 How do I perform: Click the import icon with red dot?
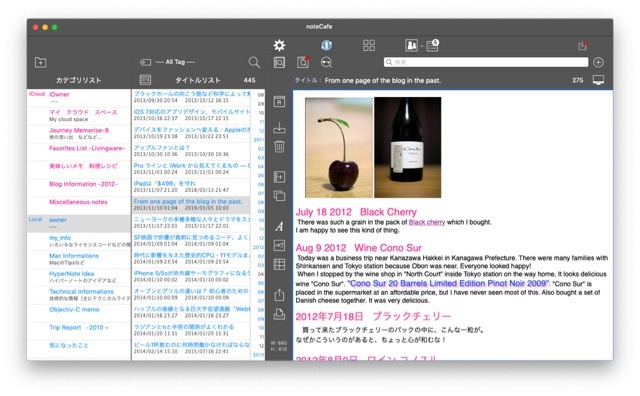click(582, 45)
